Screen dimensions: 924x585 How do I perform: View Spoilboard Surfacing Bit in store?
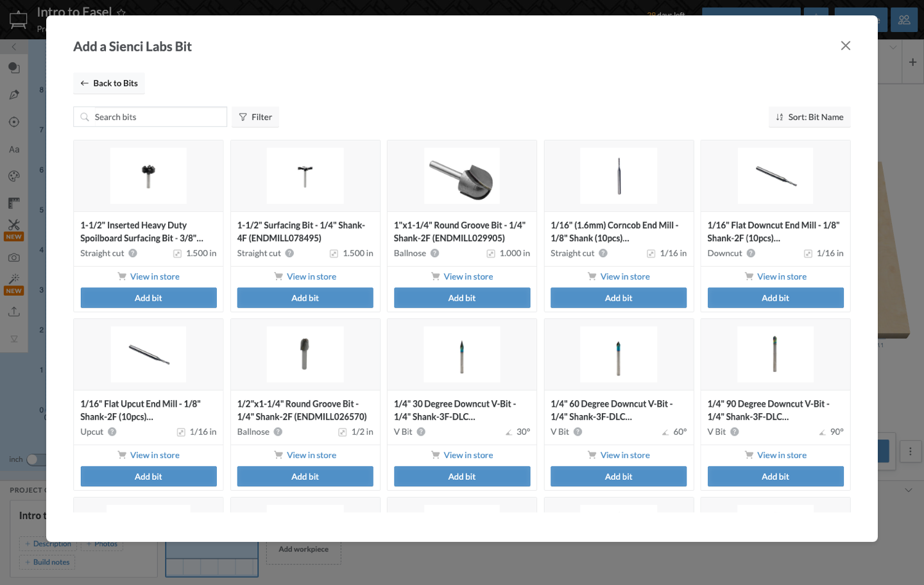pyautogui.click(x=148, y=276)
